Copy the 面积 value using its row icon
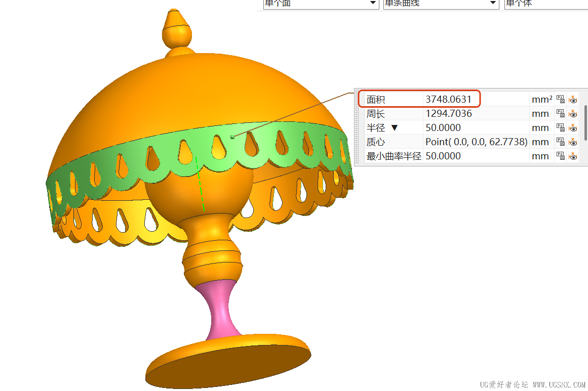This screenshot has width=588, height=391. pos(560,99)
